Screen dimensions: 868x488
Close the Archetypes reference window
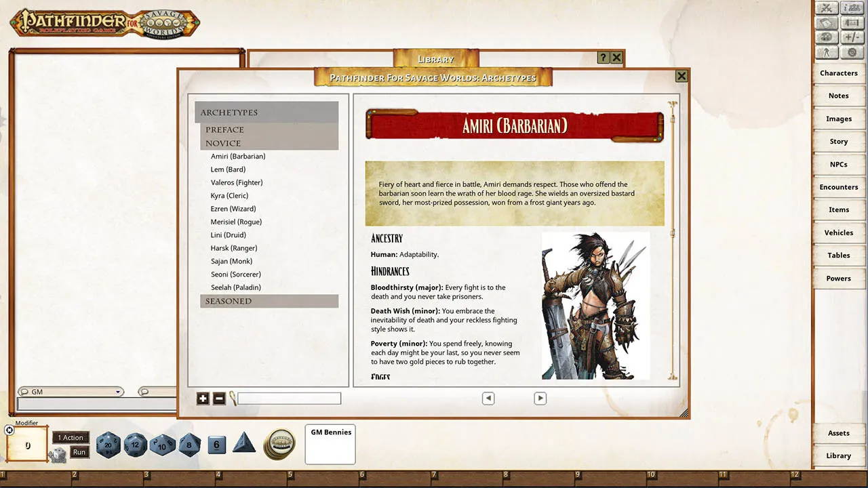coord(682,77)
